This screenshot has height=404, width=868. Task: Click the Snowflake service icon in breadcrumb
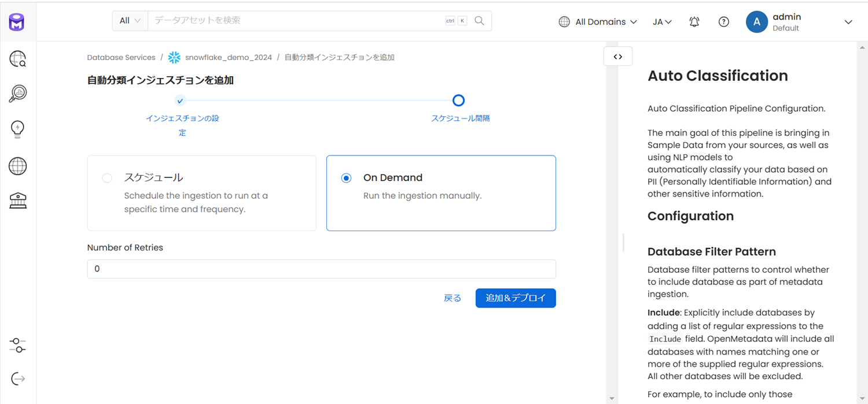[x=174, y=57]
